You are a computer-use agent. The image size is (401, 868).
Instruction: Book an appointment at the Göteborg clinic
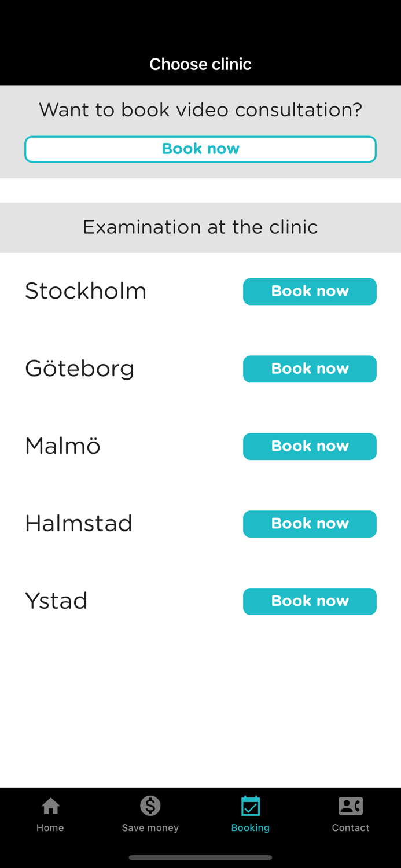(310, 369)
